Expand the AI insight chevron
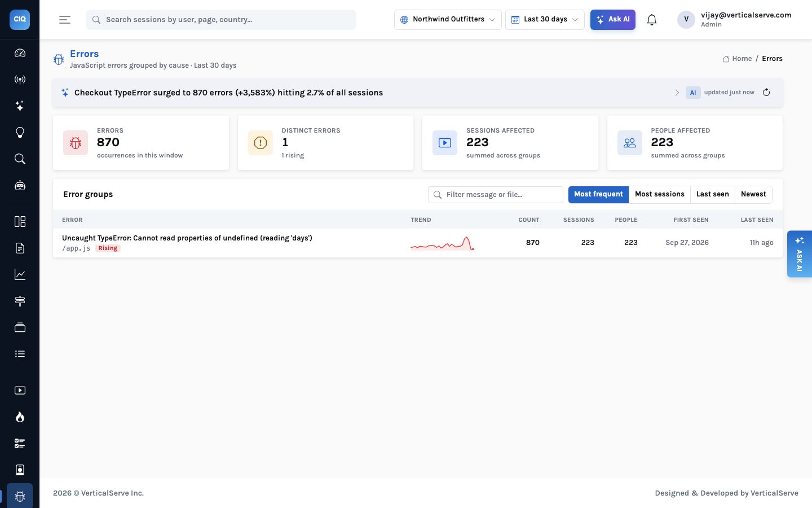 (x=677, y=93)
